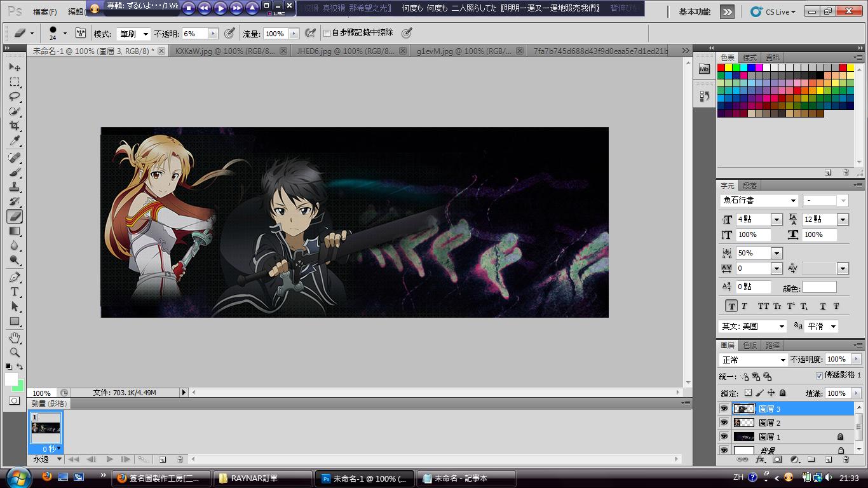The image size is (868, 488).
Task: Choose the Horizontal Type tool
Action: pos(15,292)
